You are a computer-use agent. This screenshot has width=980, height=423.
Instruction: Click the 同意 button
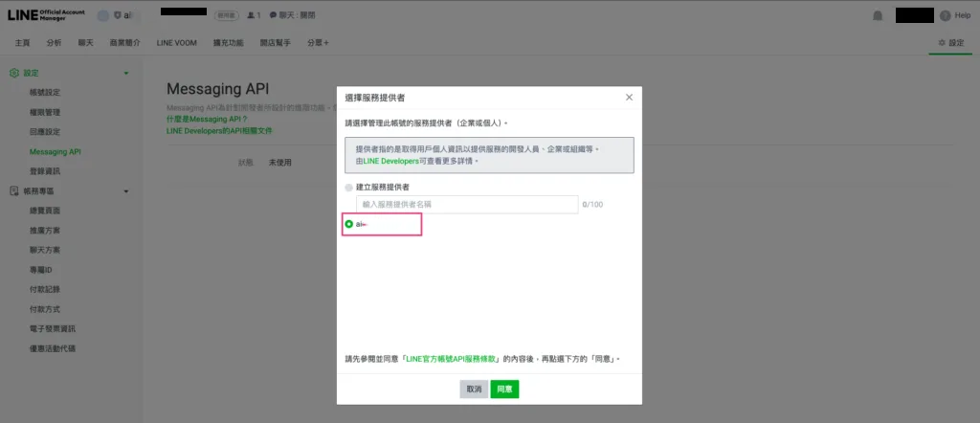[x=504, y=389]
